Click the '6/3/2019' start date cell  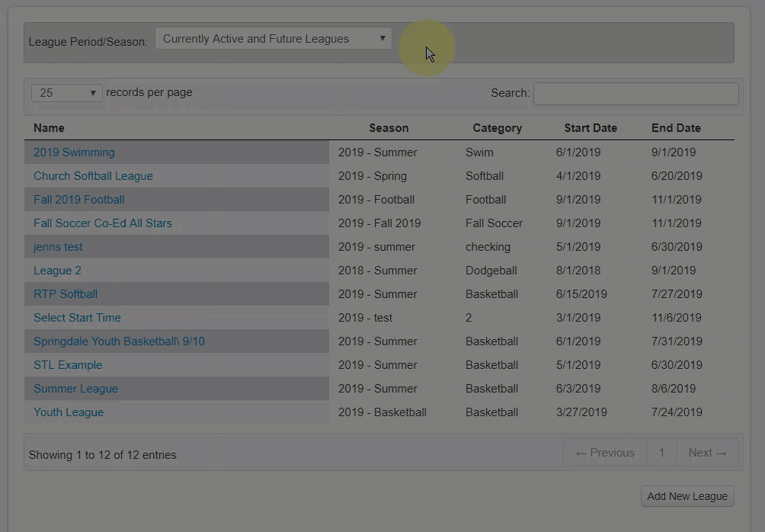coord(578,389)
